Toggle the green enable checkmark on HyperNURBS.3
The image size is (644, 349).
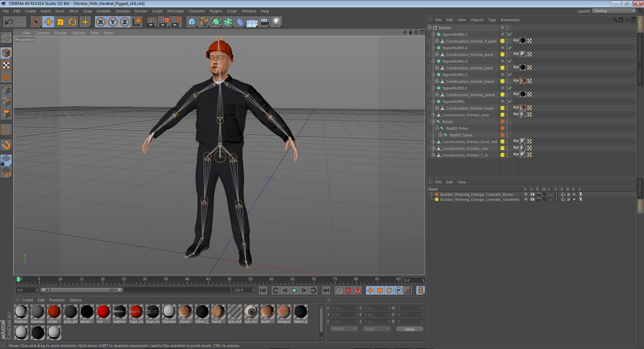point(510,61)
